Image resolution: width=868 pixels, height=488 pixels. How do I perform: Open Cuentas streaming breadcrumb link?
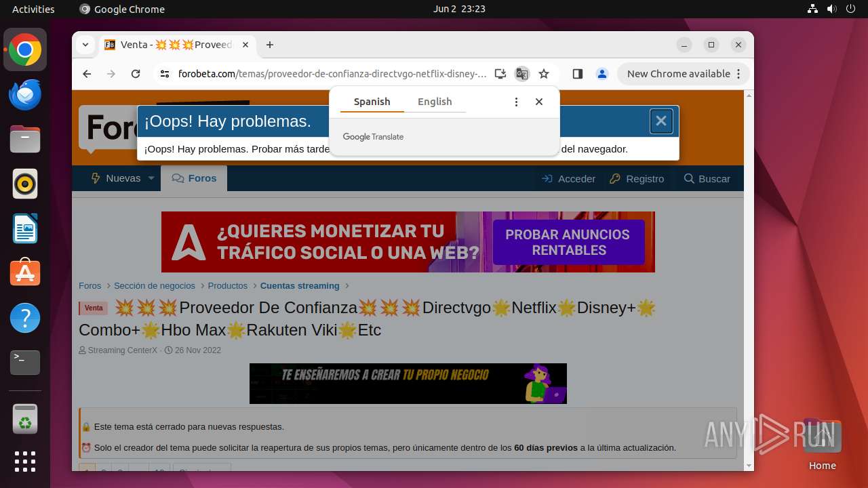(300, 286)
